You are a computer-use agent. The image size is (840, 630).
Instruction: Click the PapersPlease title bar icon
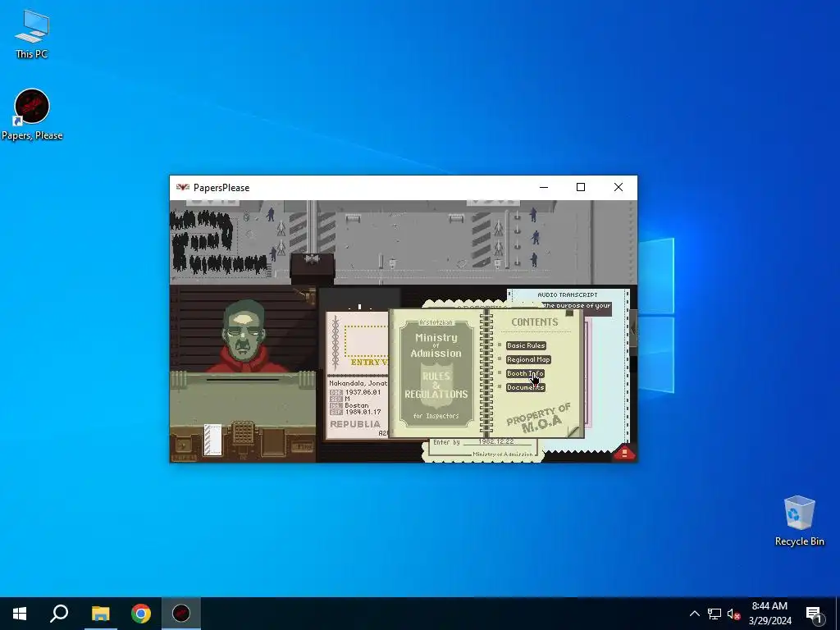[x=183, y=188]
